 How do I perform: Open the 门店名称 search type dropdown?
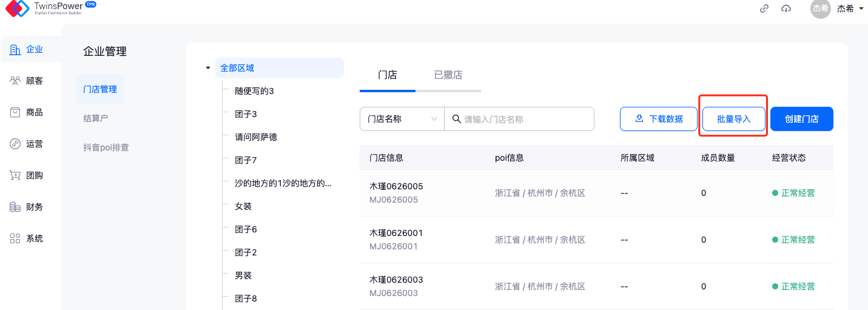tap(402, 119)
